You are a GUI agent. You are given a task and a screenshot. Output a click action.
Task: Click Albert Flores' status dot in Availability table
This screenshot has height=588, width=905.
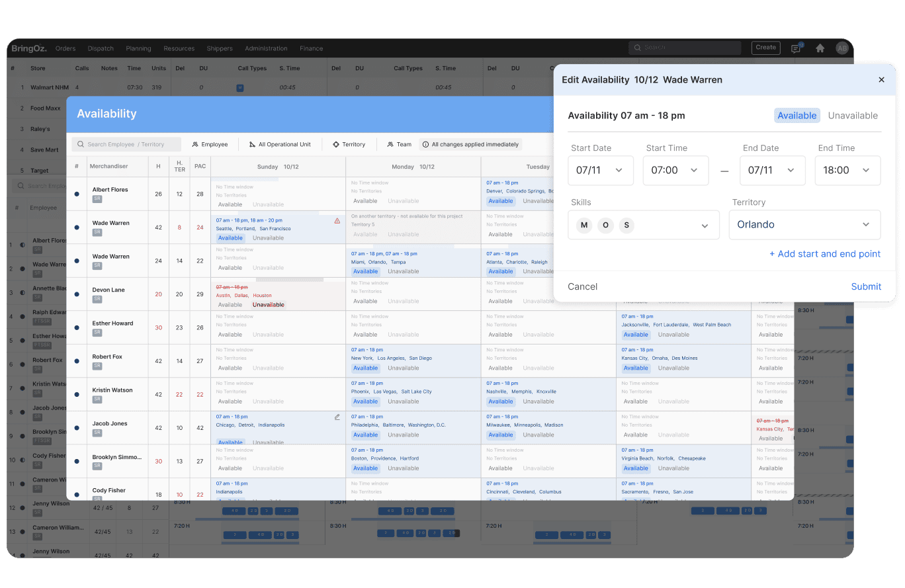(77, 194)
